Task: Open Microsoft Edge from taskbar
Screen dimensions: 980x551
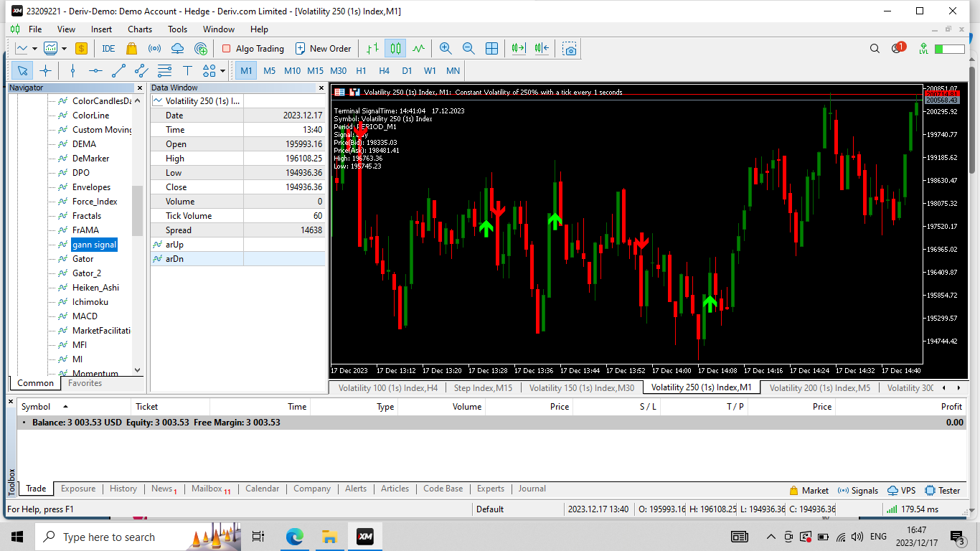Action: point(295,537)
